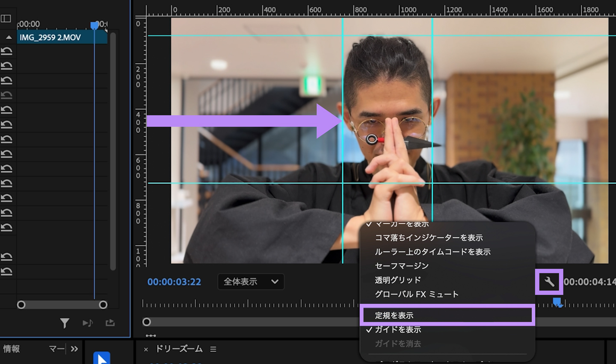This screenshot has width=616, height=364.
Task: Toggle the panel layout icon above reset column
Action: (x=6, y=18)
